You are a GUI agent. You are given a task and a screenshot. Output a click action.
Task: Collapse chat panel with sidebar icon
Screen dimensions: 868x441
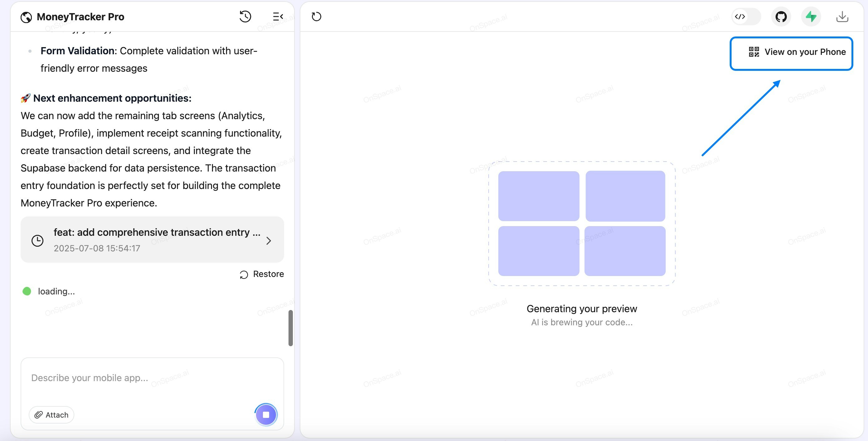pos(277,17)
